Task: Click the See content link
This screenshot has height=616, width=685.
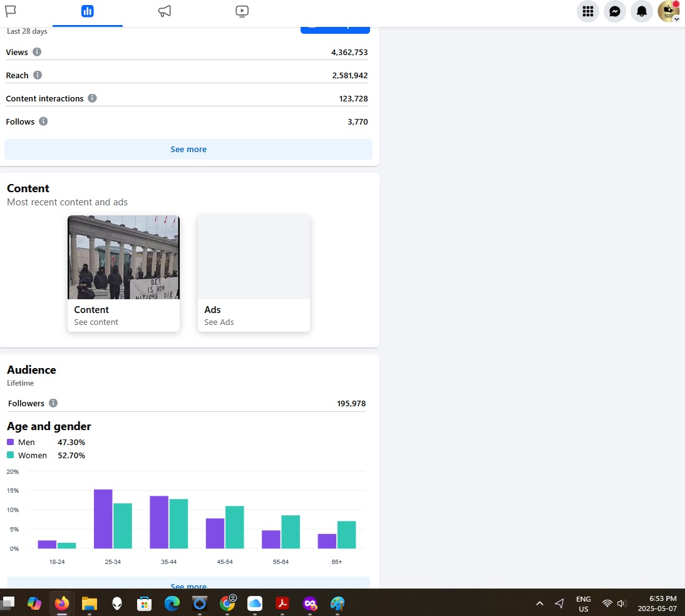Action: tap(96, 322)
